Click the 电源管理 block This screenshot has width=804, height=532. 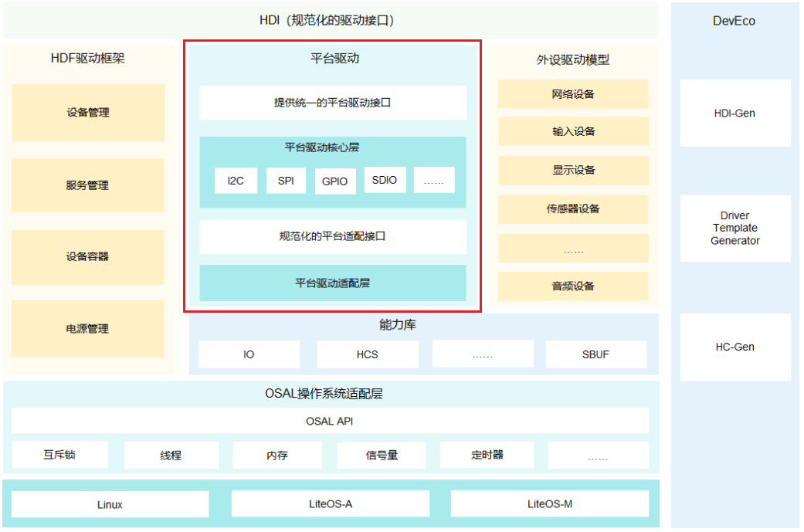[88, 328]
